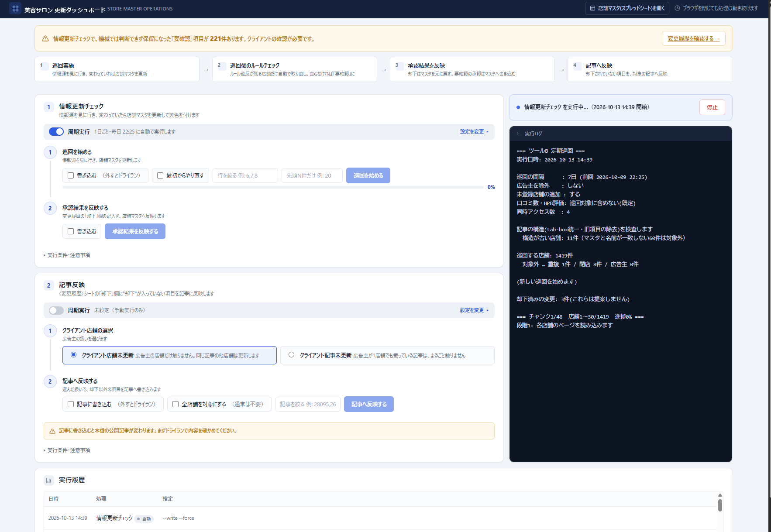Check the 記事に書き込む checkbox
This screenshot has width=771, height=532.
click(71, 404)
